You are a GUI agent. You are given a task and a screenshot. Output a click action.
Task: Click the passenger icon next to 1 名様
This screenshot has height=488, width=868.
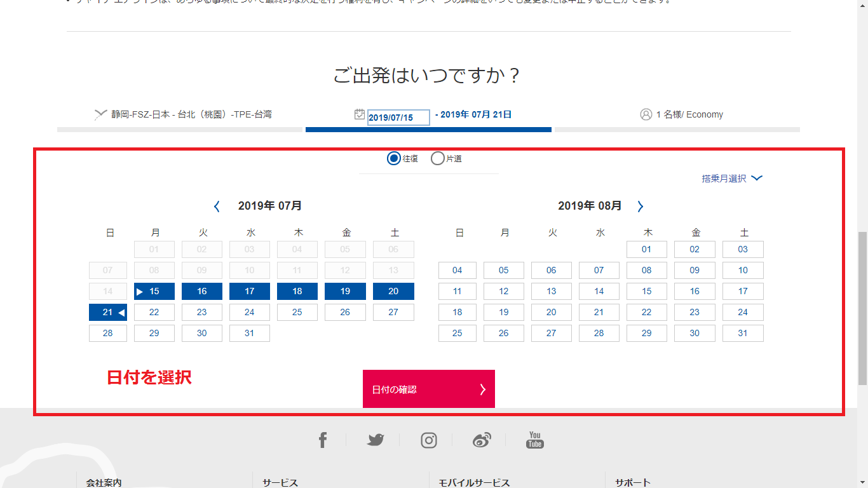646,114
